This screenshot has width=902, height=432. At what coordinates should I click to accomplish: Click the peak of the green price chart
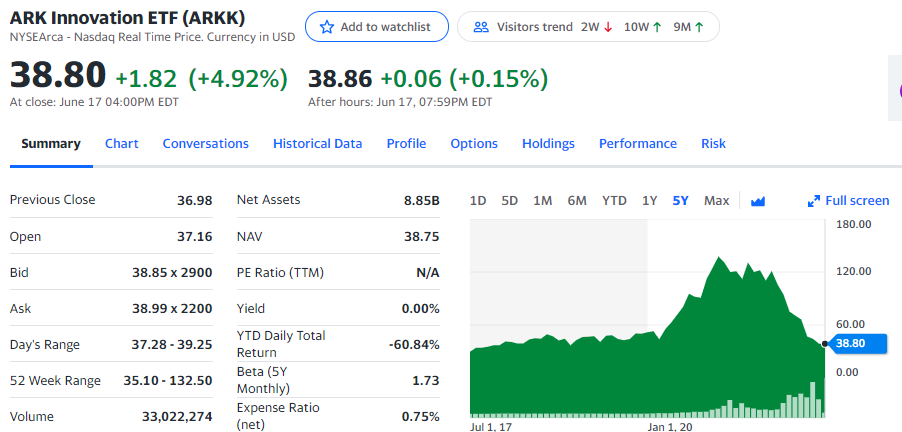pos(718,257)
